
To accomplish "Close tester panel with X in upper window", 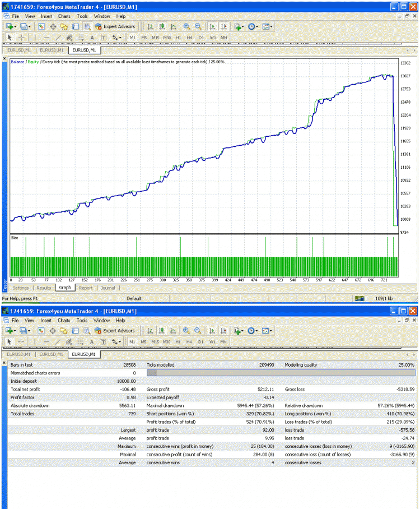I will (4, 58).
